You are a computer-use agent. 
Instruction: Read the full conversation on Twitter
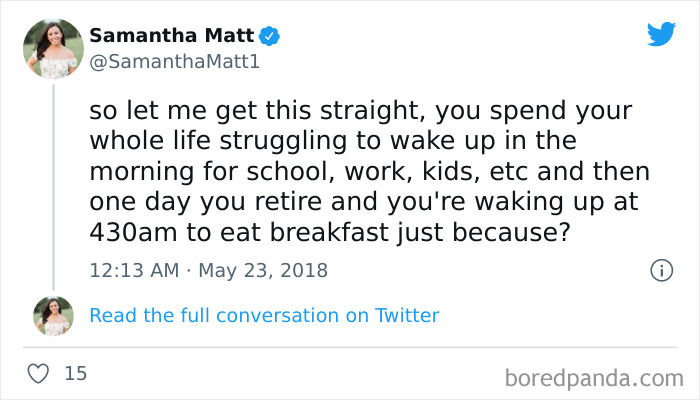(264, 315)
